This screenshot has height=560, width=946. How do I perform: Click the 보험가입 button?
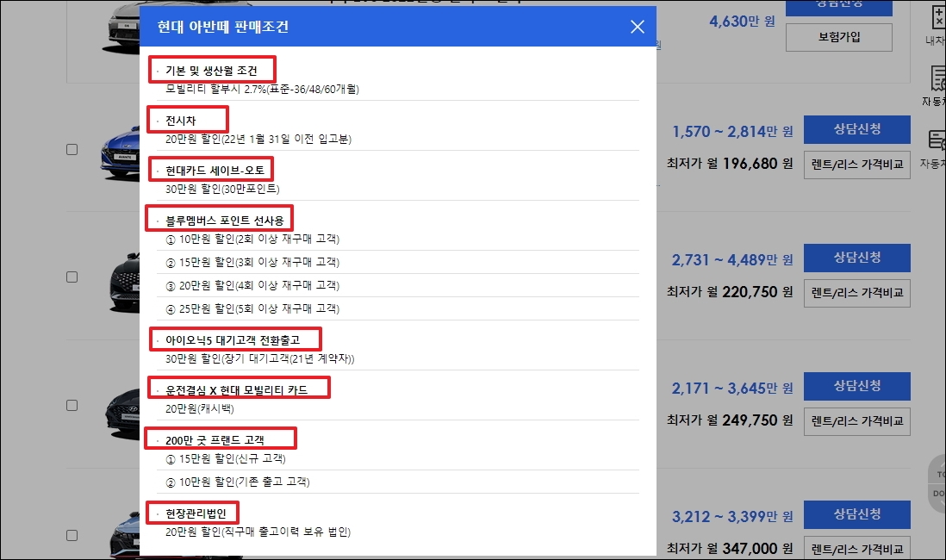coord(838,37)
